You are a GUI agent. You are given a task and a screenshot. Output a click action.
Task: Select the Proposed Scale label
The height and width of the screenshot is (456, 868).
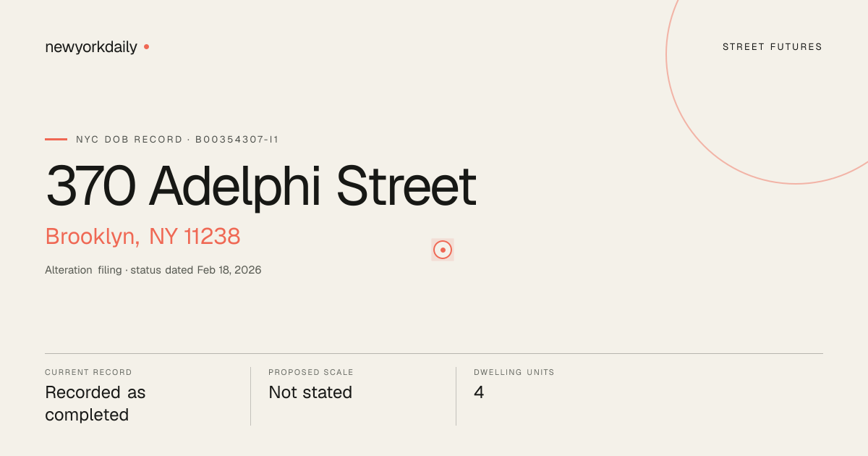point(311,372)
